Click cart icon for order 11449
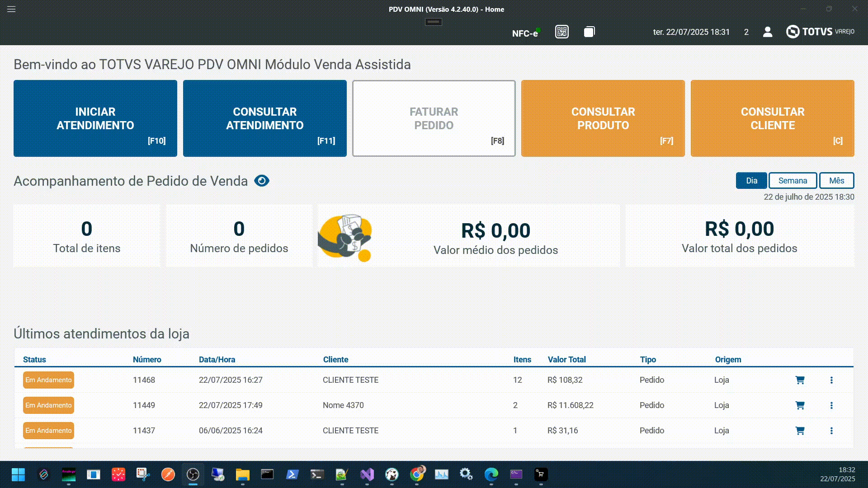Viewport: 868px width, 488px height. point(800,405)
